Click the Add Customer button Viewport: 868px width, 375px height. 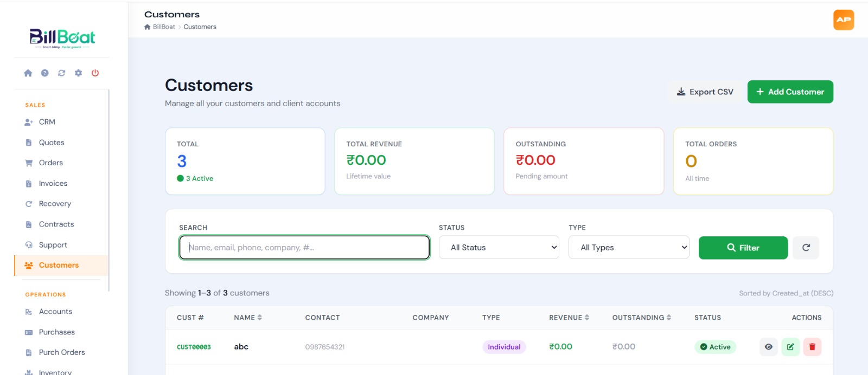pyautogui.click(x=790, y=92)
